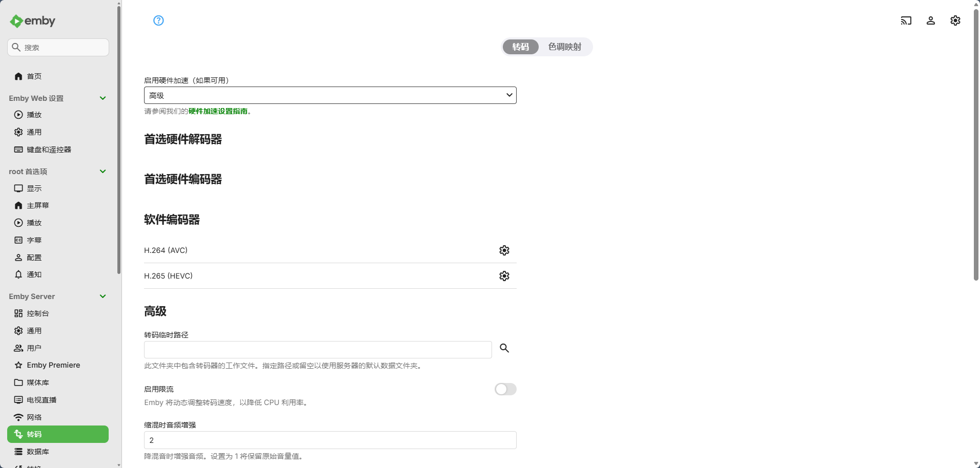
Task: Select the 转码 tab at top
Action: pyautogui.click(x=520, y=47)
